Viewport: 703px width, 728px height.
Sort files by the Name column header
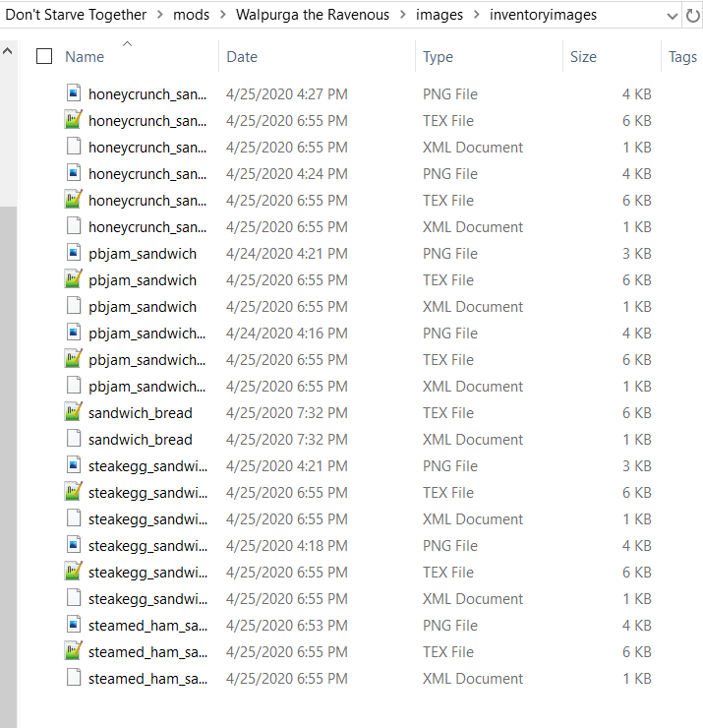point(85,57)
